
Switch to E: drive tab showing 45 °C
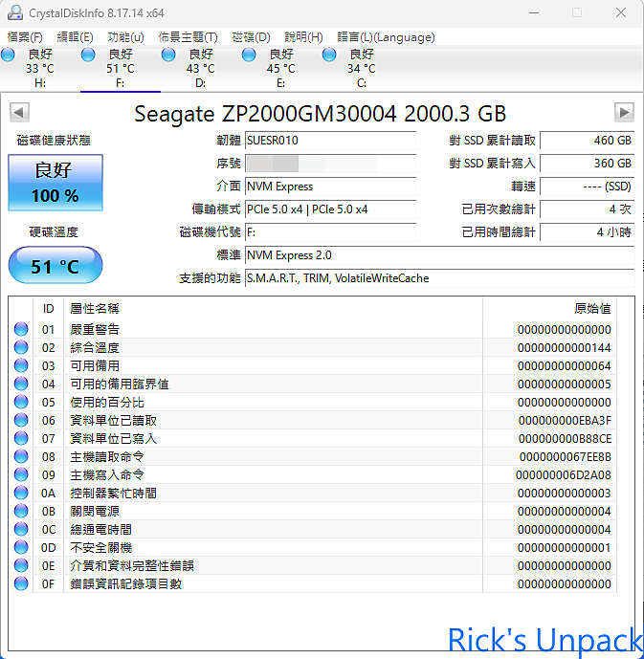coord(280,69)
